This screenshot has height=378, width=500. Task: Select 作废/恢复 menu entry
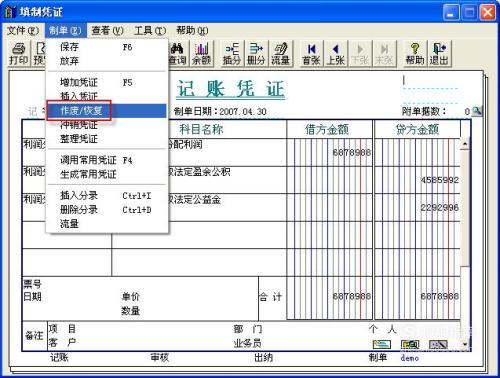pos(107,111)
